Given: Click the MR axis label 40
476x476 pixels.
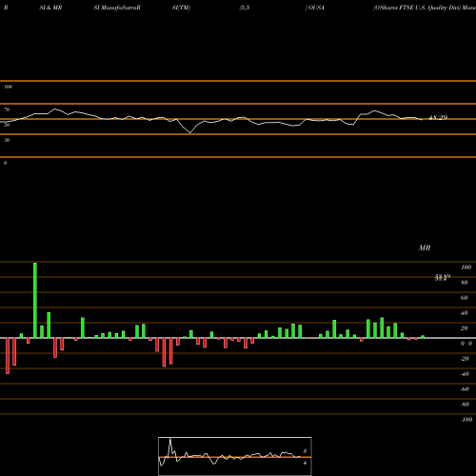Looking at the screenshot, I should click(x=465, y=313).
